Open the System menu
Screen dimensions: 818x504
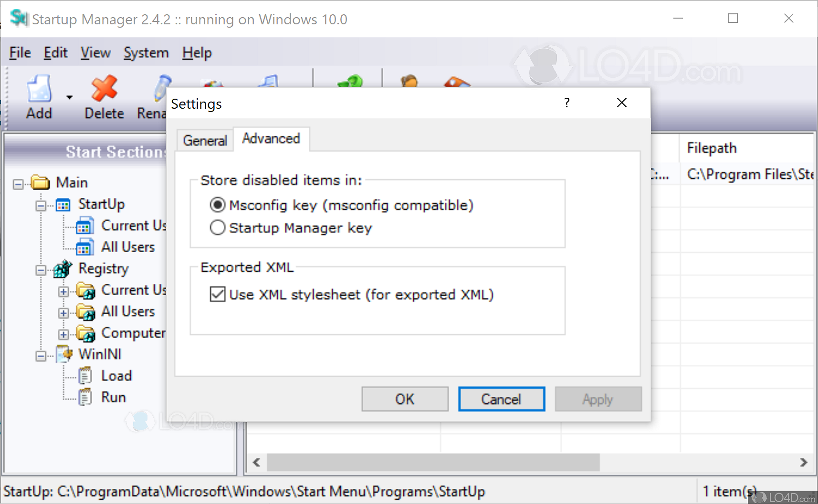146,52
